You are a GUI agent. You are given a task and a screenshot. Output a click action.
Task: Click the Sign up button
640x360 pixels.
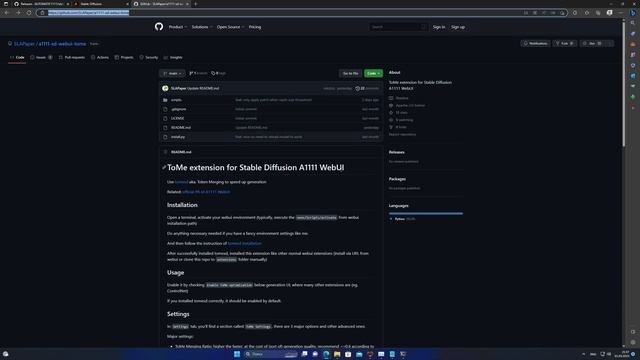(x=458, y=27)
